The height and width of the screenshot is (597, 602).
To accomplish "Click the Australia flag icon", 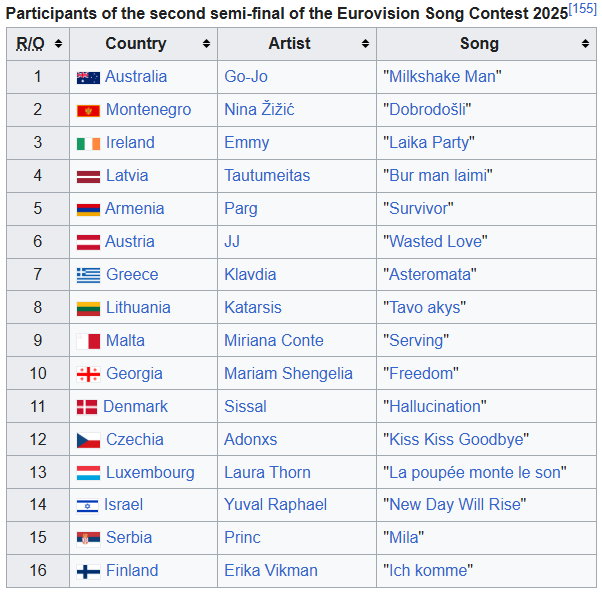I will click(88, 78).
